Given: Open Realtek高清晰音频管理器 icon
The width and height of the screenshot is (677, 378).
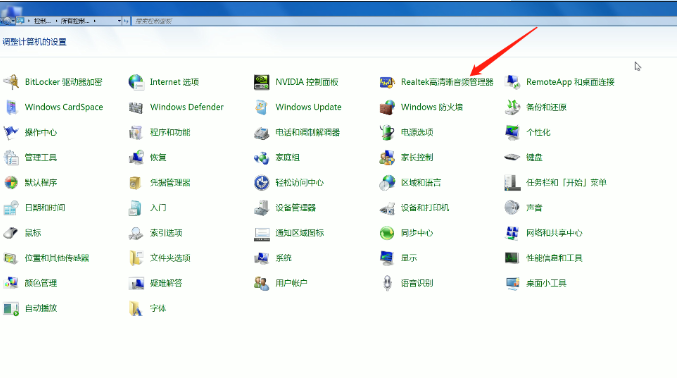Looking at the screenshot, I should coord(387,82).
